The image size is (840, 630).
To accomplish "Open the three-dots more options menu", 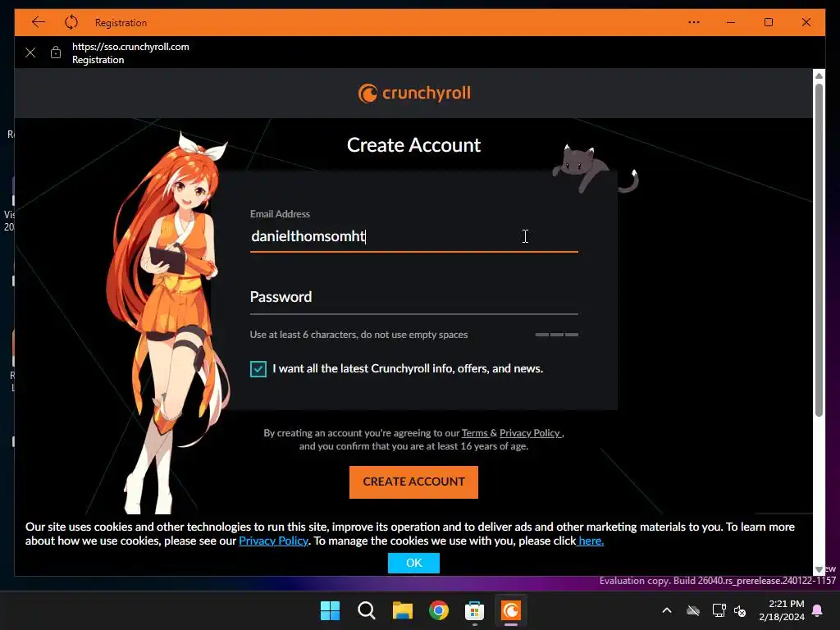I will click(694, 22).
